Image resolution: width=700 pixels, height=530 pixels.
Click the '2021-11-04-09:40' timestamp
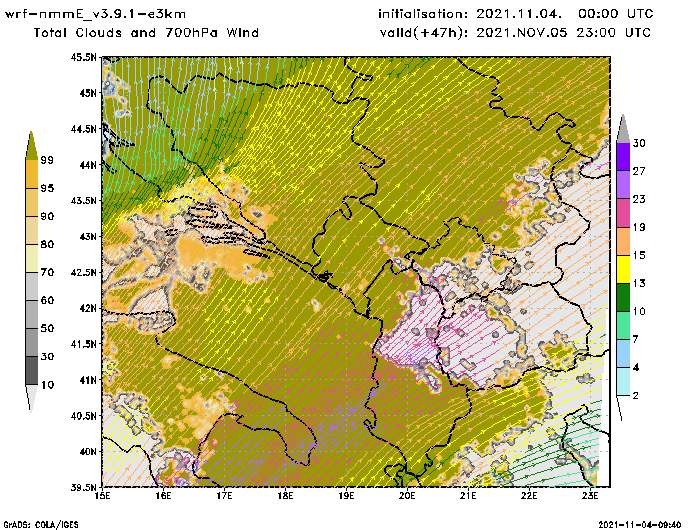pos(640,525)
